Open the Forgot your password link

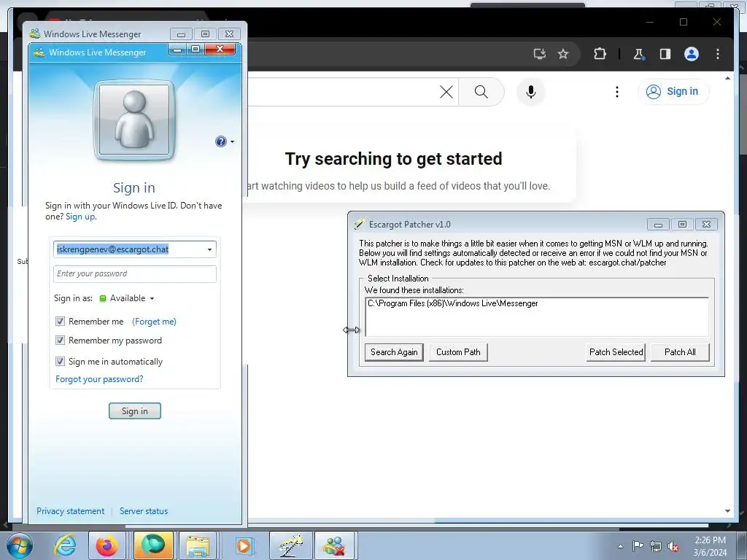click(99, 379)
